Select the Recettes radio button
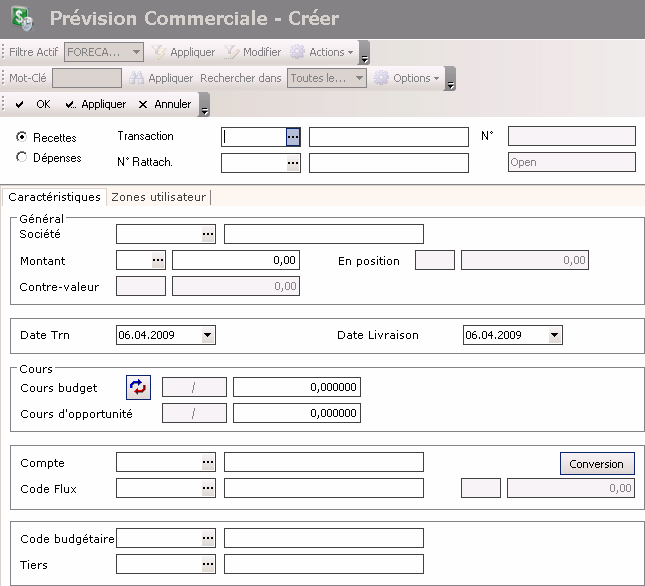 tap(22, 137)
